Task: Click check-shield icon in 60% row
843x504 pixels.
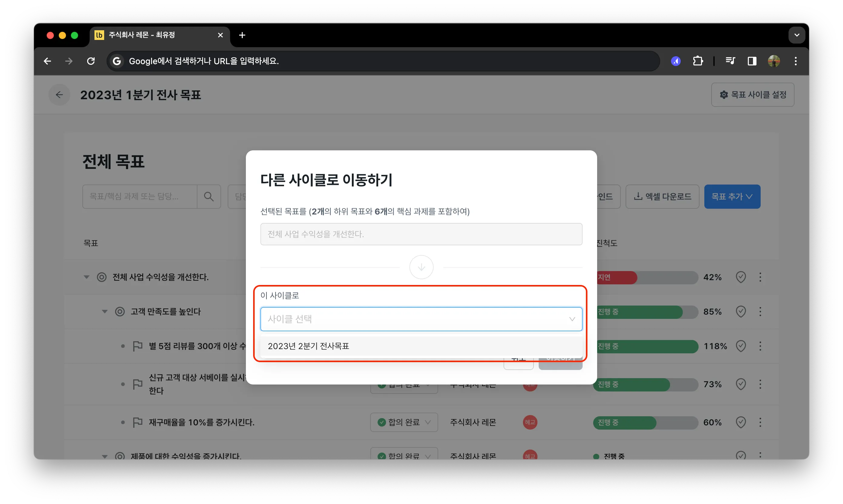Action: [x=741, y=422]
